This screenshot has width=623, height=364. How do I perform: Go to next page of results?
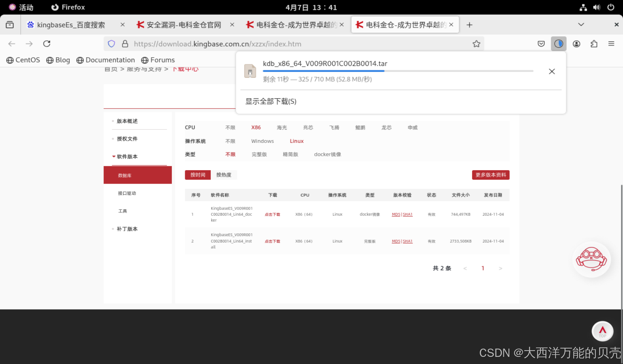pos(500,268)
